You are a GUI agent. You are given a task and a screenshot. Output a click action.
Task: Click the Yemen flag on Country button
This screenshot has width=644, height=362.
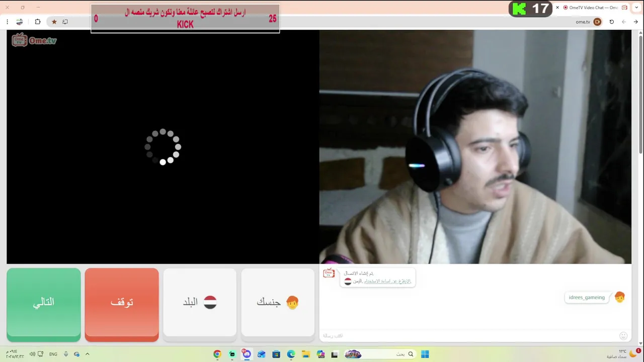point(210,302)
